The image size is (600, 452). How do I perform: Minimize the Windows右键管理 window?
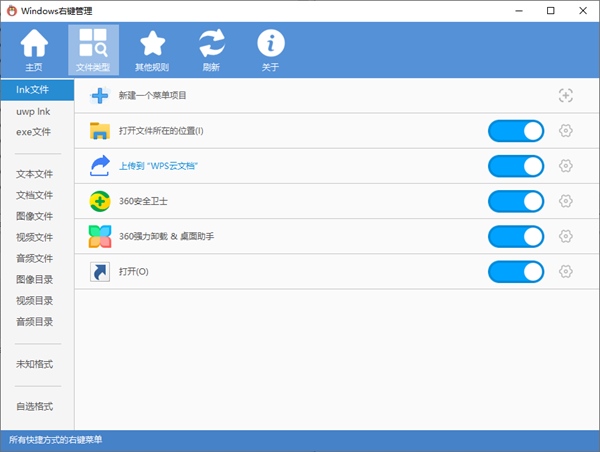pos(519,11)
